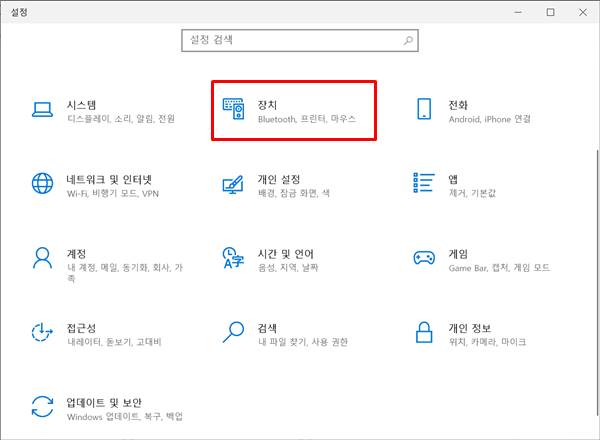
Task: Select the 검색 category heading
Action: coord(267,328)
